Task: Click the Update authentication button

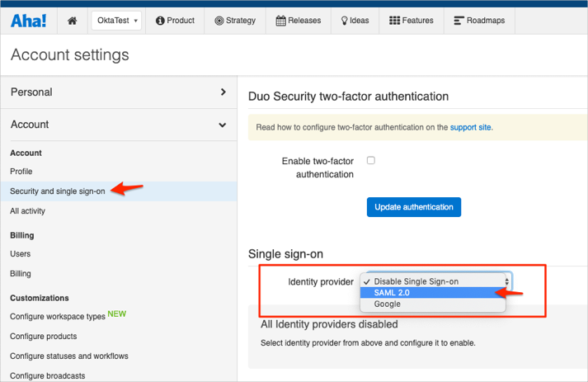Action: 413,206
